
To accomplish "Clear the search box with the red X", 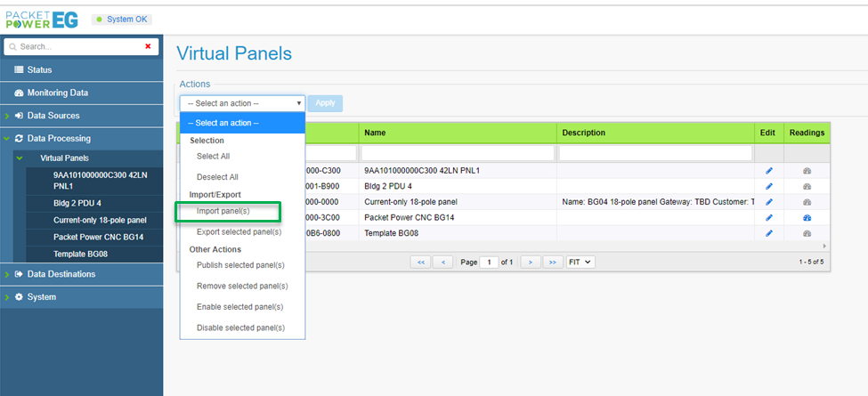I will (x=148, y=46).
